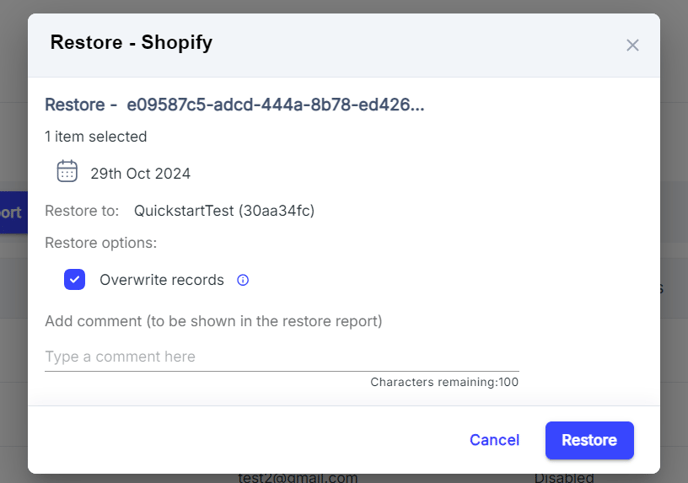
Task: Click the Disabled status behind the dialog
Action: [564, 478]
